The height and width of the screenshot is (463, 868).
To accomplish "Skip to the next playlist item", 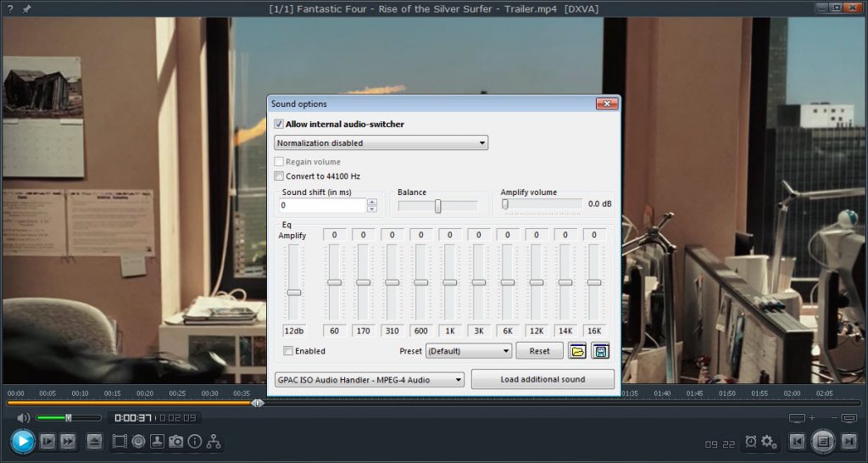I will click(x=849, y=442).
